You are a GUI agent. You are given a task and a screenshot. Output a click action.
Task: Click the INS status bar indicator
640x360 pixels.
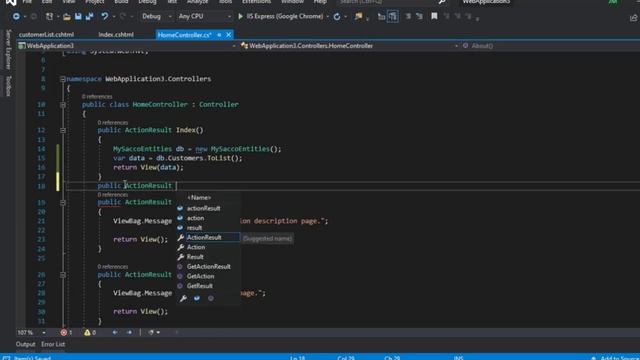tap(458, 358)
